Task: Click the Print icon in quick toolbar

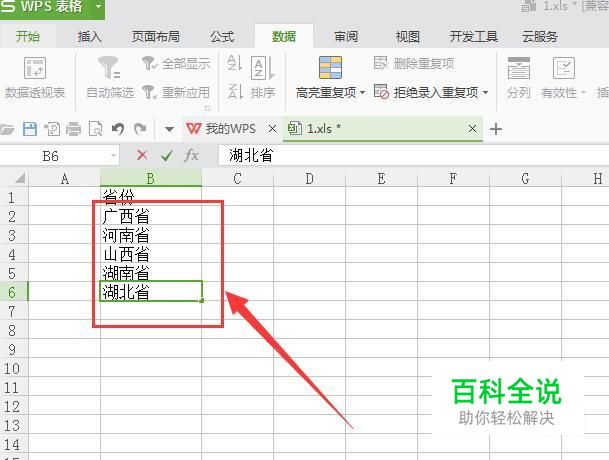Action: [73, 129]
